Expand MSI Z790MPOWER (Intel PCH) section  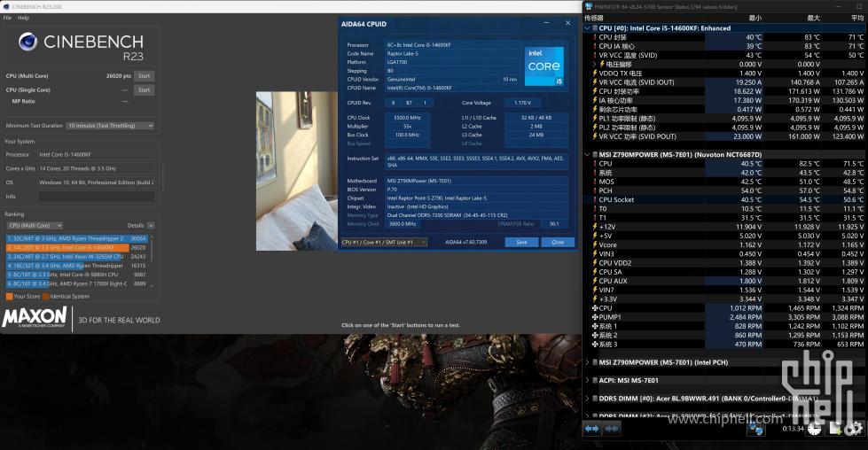(x=587, y=362)
